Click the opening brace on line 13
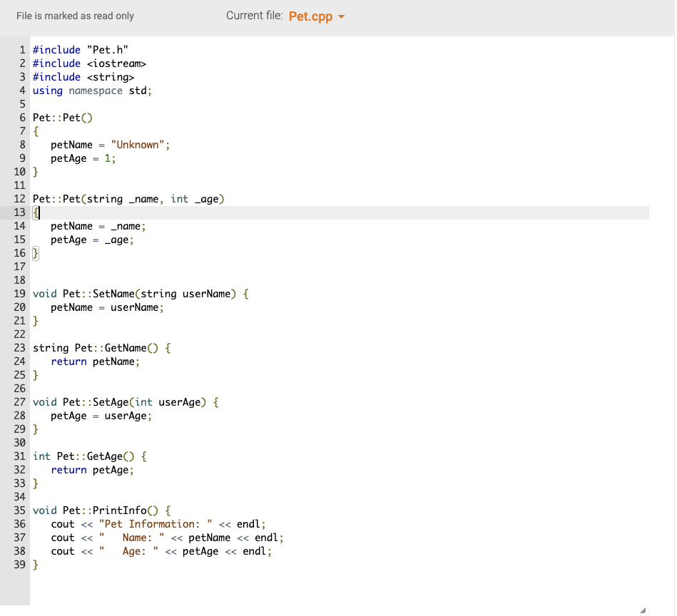This screenshot has height=616, width=677. [34, 212]
